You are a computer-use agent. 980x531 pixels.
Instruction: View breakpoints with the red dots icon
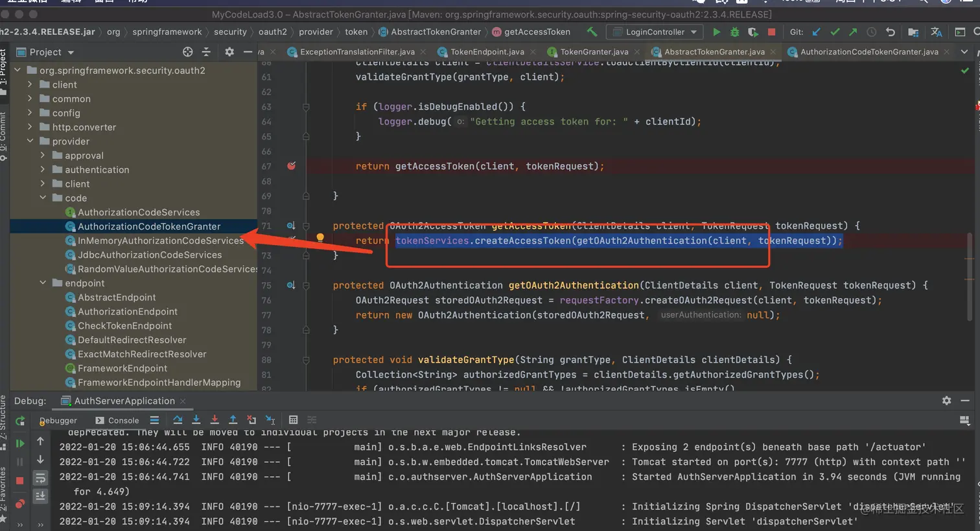(20, 504)
